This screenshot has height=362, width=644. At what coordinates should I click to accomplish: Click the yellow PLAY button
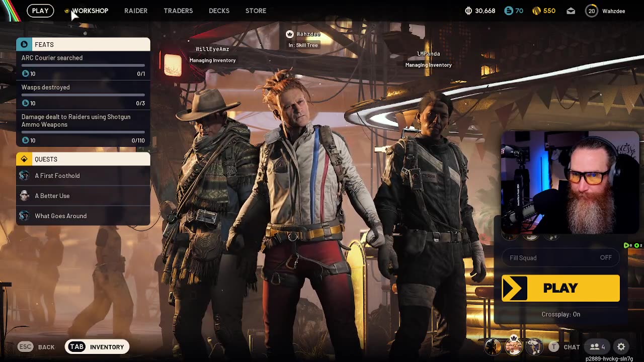[x=560, y=288]
